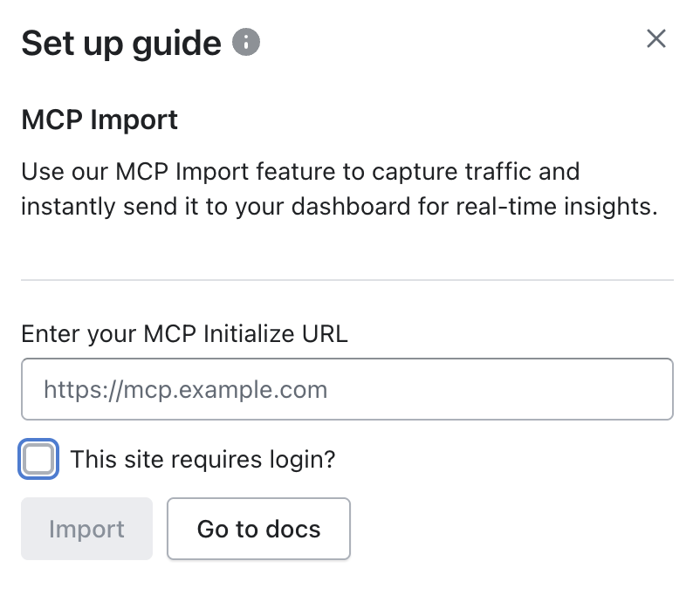Click the MCP Import feature description paragraph

coord(339,188)
